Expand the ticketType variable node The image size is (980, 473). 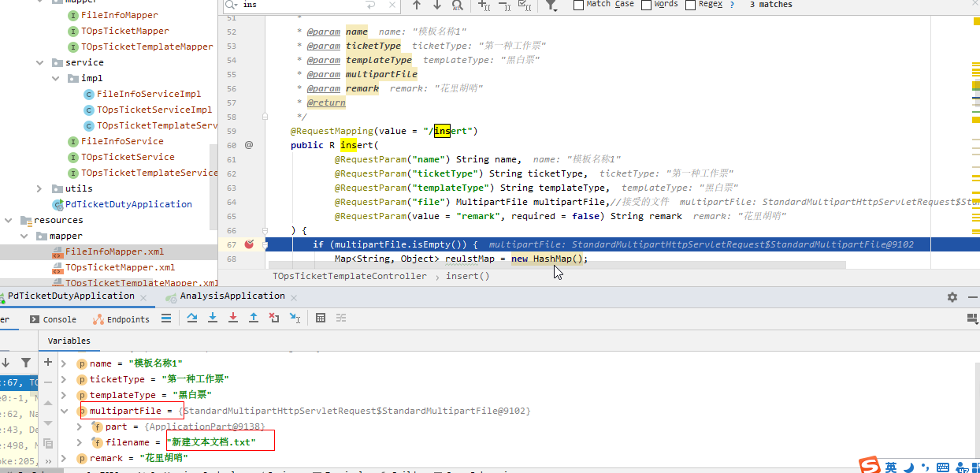click(x=65, y=379)
